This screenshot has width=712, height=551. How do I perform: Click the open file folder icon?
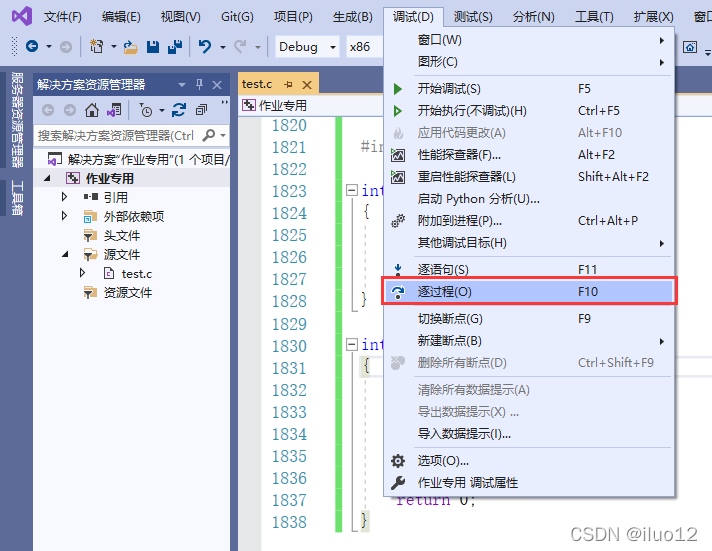(131, 47)
